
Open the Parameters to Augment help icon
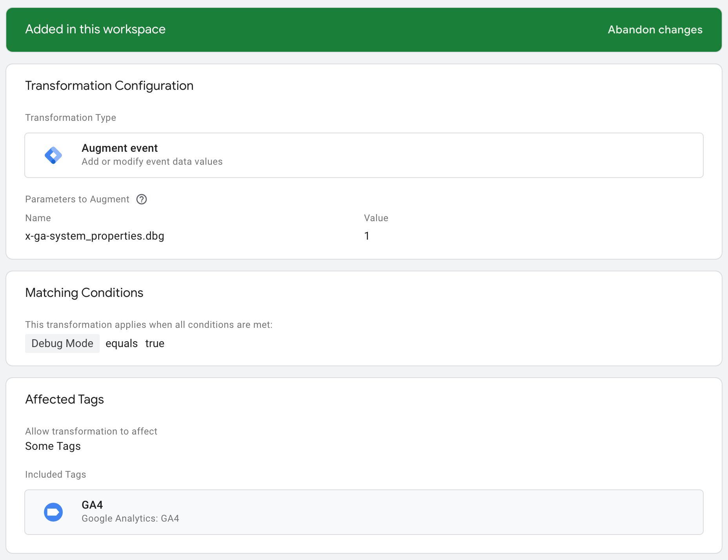[142, 199]
